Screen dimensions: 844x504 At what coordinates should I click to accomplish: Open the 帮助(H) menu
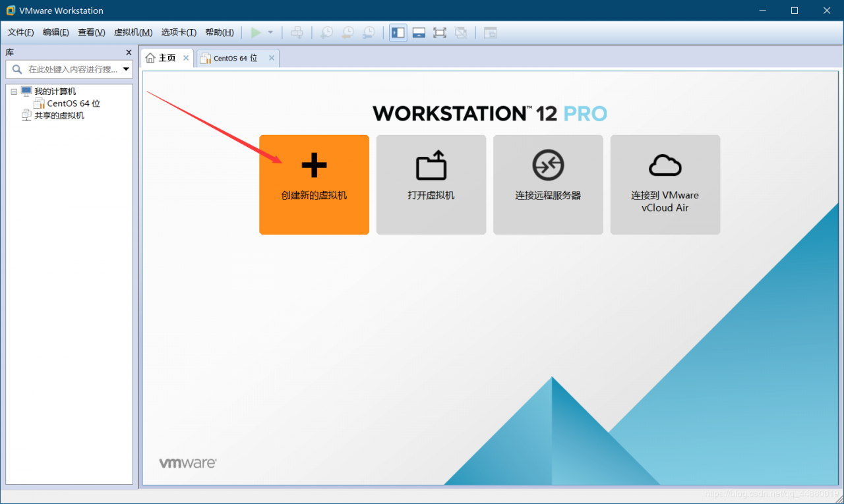220,32
